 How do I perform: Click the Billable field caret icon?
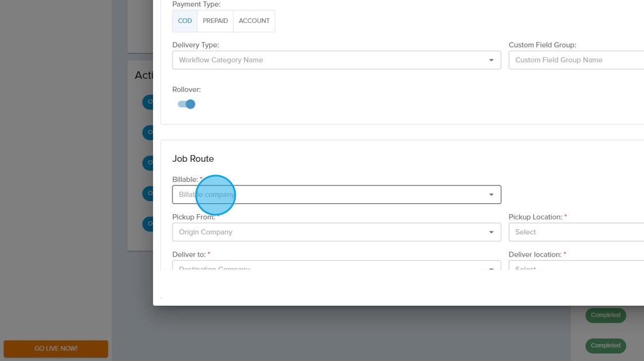click(x=491, y=195)
